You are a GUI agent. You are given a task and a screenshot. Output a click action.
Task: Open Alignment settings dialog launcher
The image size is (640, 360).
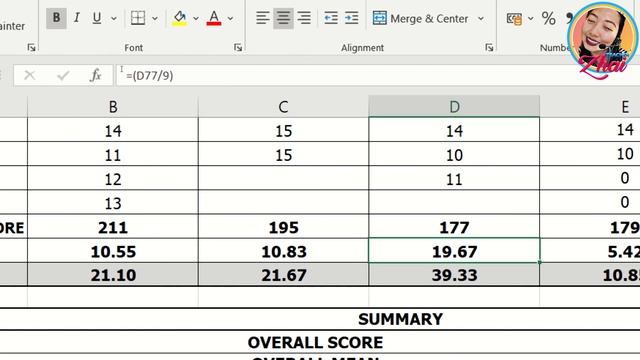click(489, 48)
